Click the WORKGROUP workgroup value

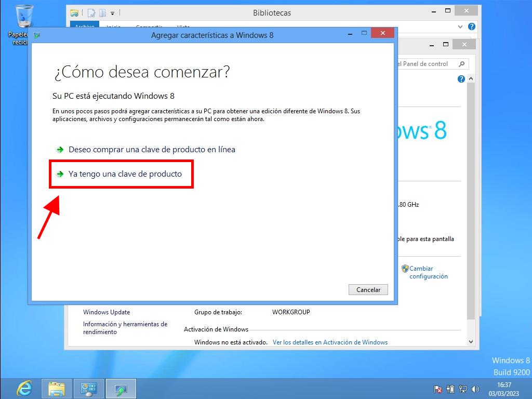(x=291, y=312)
